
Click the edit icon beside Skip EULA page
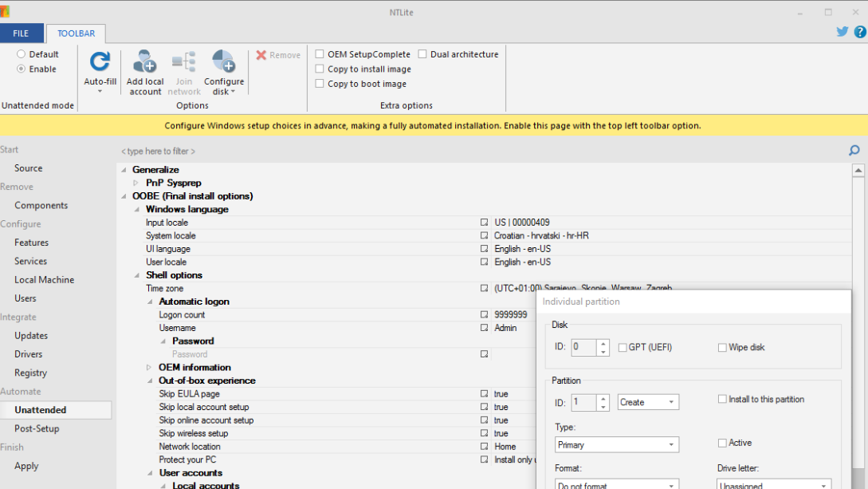point(485,394)
